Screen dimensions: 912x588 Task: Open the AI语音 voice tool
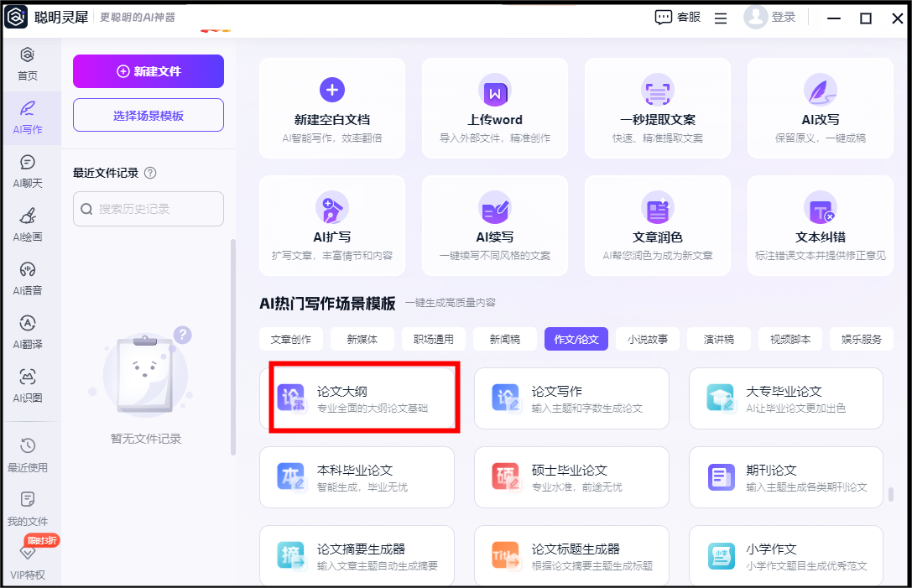pos(28,278)
